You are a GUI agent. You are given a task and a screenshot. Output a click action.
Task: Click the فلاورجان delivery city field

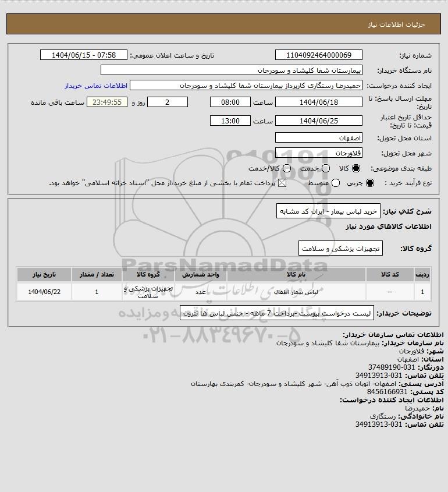[x=318, y=153]
